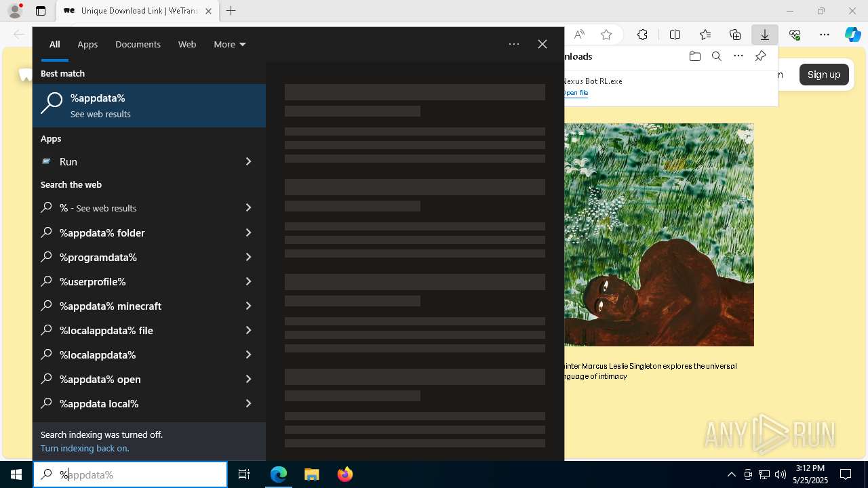Switch to the Apps search tab

(87, 44)
